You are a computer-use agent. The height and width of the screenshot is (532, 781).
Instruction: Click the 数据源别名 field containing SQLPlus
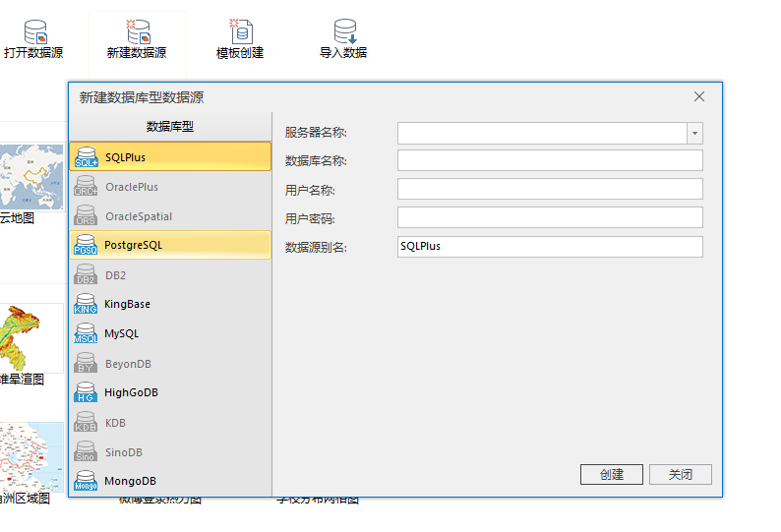[x=550, y=247]
